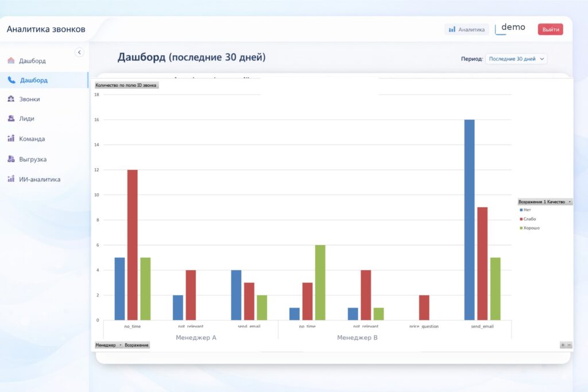Open the ИИ-аналитика menu label
This screenshot has width=588, height=392.
39,179
